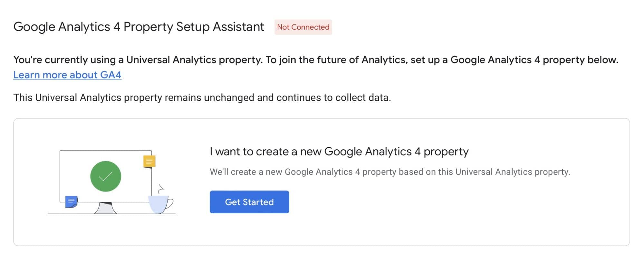Click the green checkmark in the illustration
This screenshot has height=259, width=644.
pos(105,176)
